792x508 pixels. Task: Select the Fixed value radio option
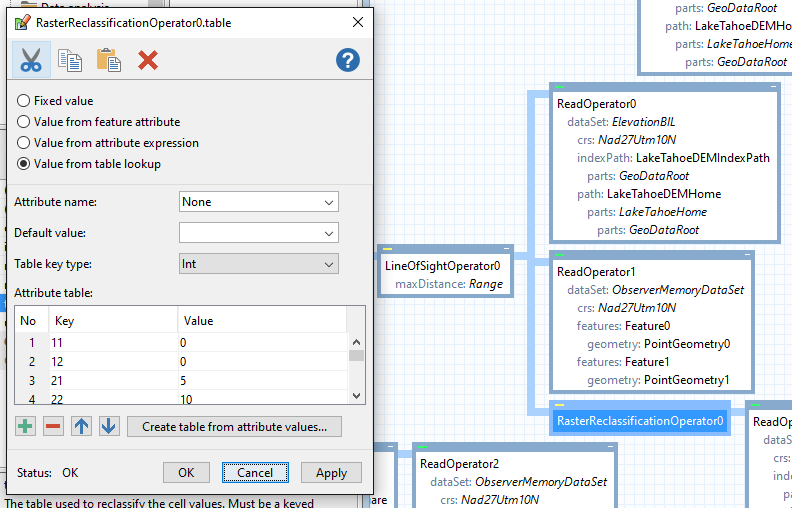[24, 101]
